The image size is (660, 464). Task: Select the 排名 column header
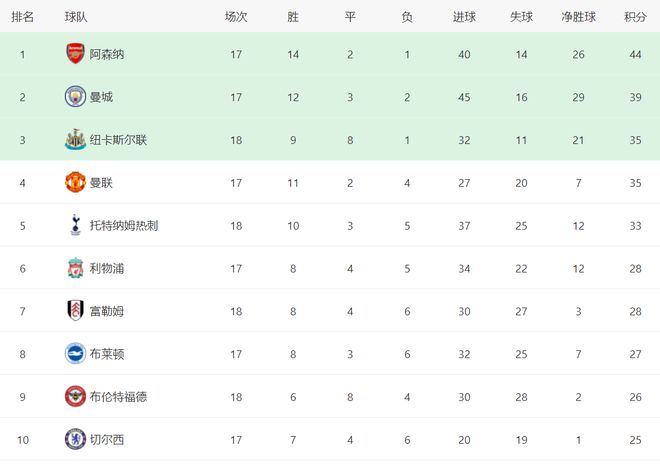pyautogui.click(x=23, y=17)
